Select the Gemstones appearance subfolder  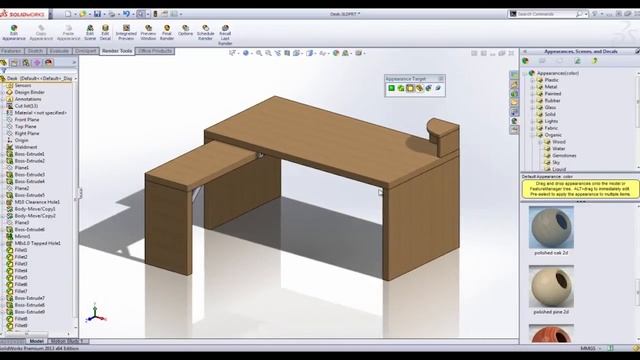564,156
